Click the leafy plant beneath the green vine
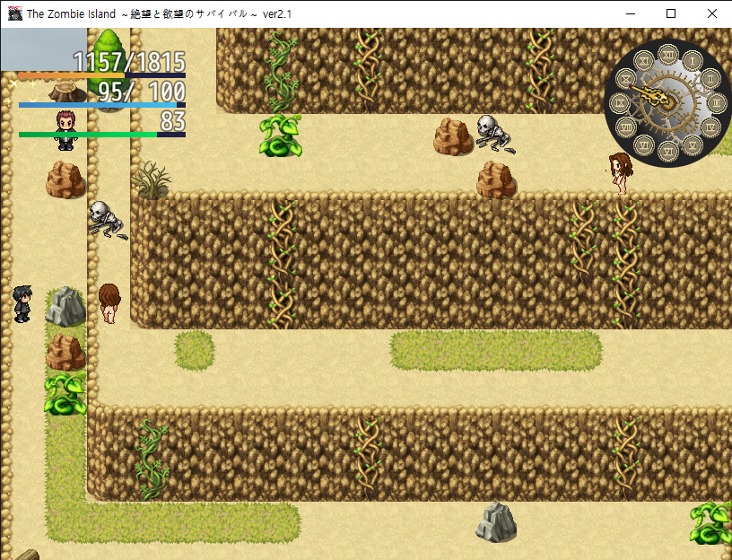 281,135
